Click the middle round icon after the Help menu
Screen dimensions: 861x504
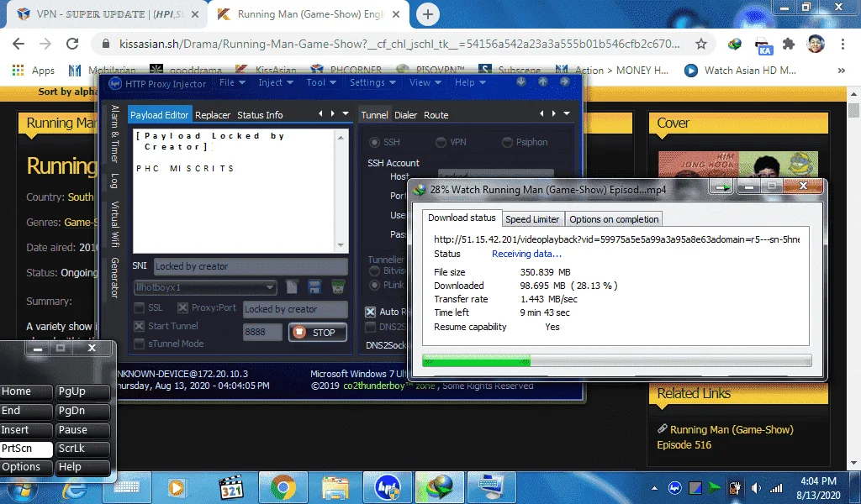(542, 81)
